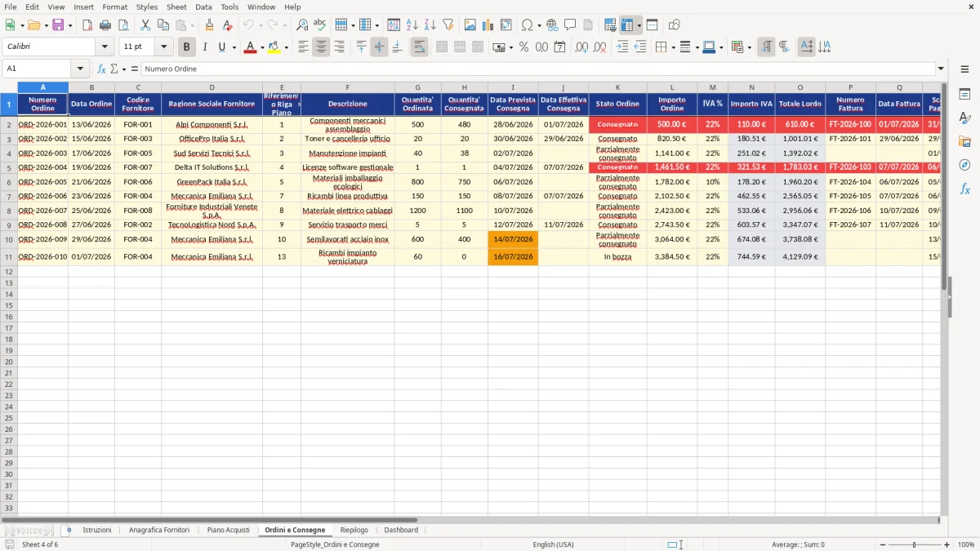The height and width of the screenshot is (551, 980).
Task: Toggle Underline formatting
Action: (x=221, y=47)
